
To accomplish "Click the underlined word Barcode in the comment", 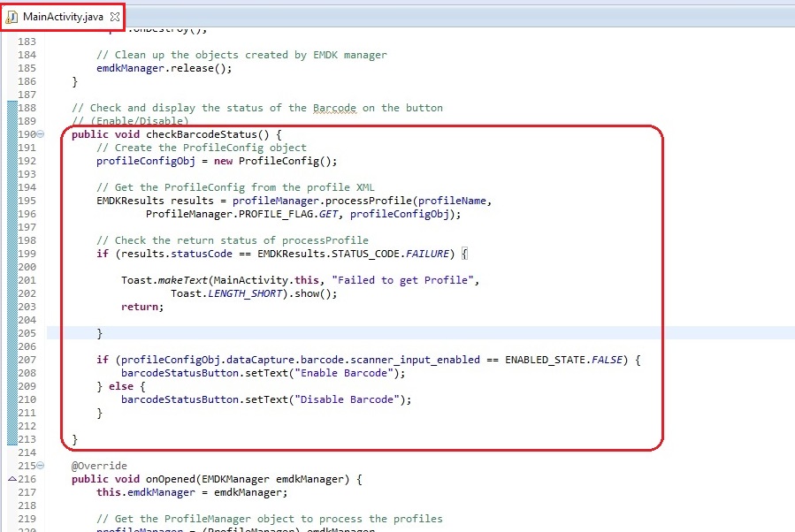I will [x=333, y=108].
